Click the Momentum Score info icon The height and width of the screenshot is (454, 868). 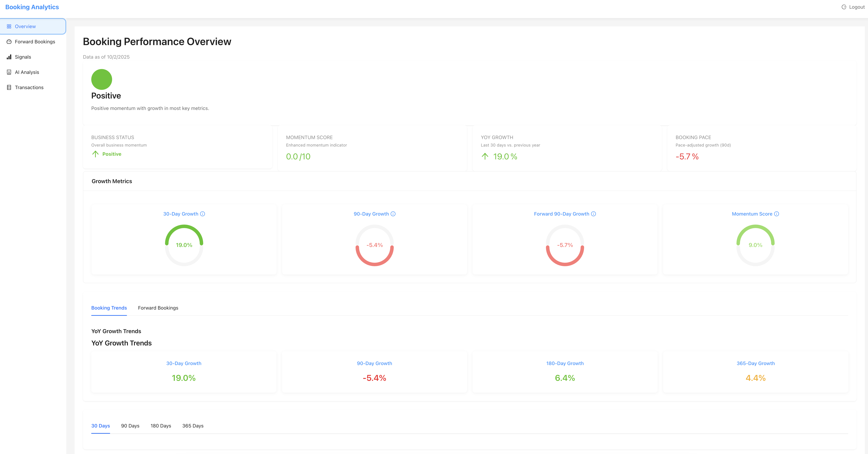776,213
